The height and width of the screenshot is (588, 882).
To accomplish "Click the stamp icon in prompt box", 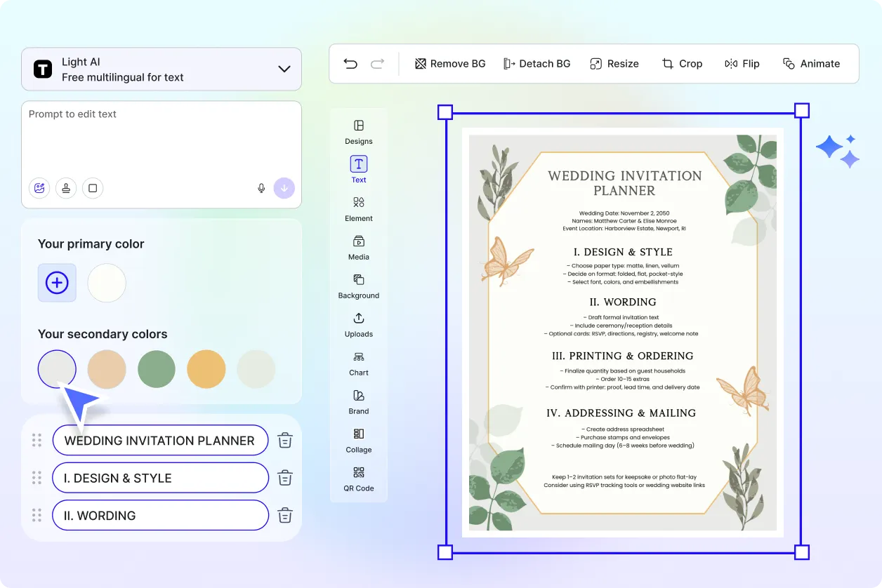I will tap(66, 188).
